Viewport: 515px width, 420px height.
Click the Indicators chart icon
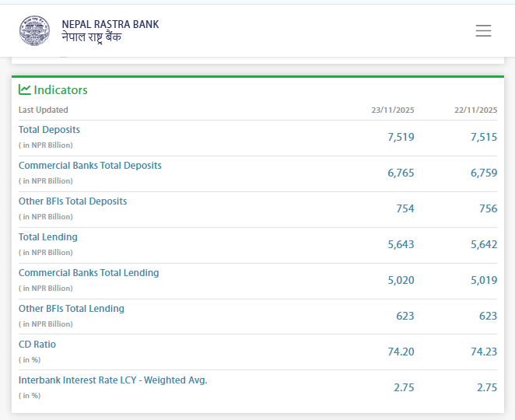click(x=25, y=89)
